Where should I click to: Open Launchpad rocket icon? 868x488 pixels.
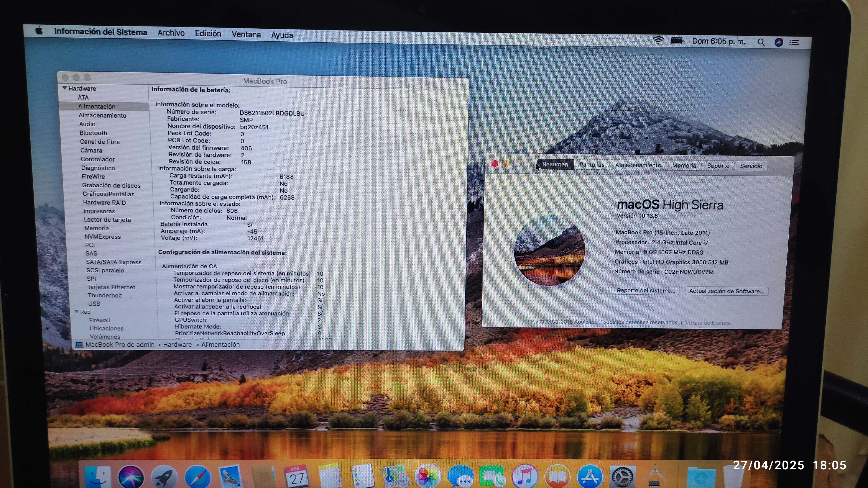164,478
